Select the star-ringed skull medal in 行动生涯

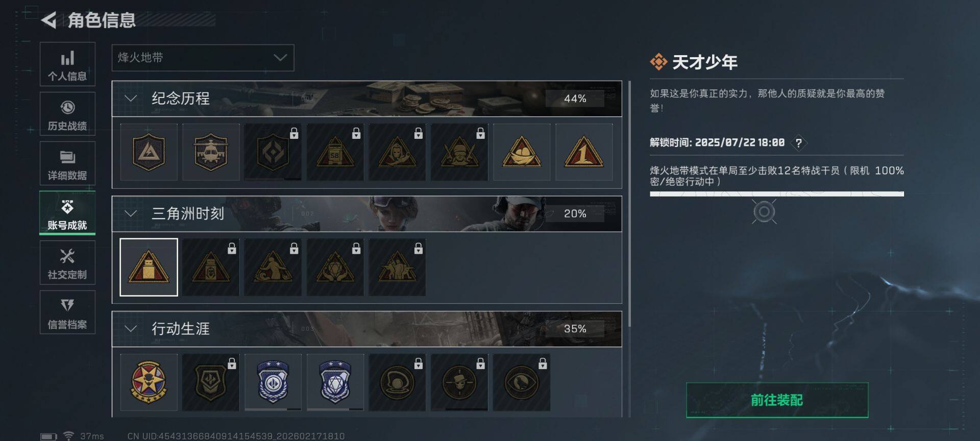click(x=149, y=382)
